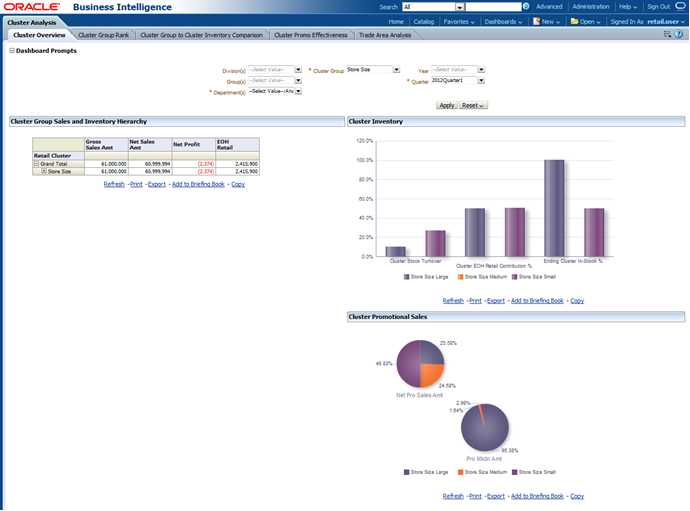Click the Gross Sales Amt column header
Image resolution: width=690 pixels, height=511 pixels.
106,144
